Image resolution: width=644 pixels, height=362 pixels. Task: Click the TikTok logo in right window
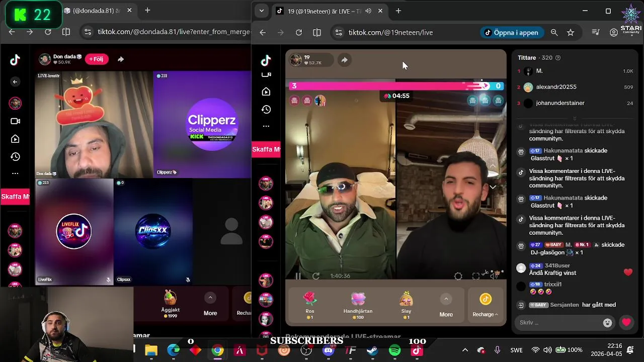pos(266,60)
